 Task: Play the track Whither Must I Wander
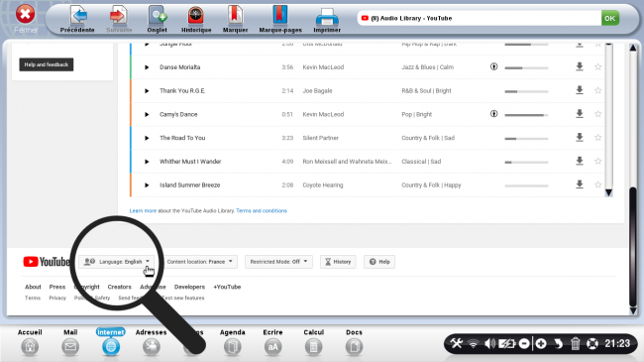147,162
